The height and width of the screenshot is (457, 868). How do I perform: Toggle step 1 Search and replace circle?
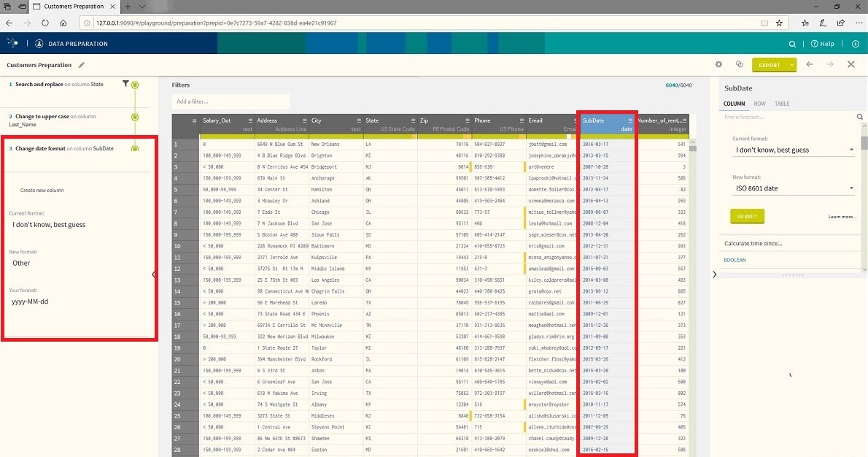[135, 85]
